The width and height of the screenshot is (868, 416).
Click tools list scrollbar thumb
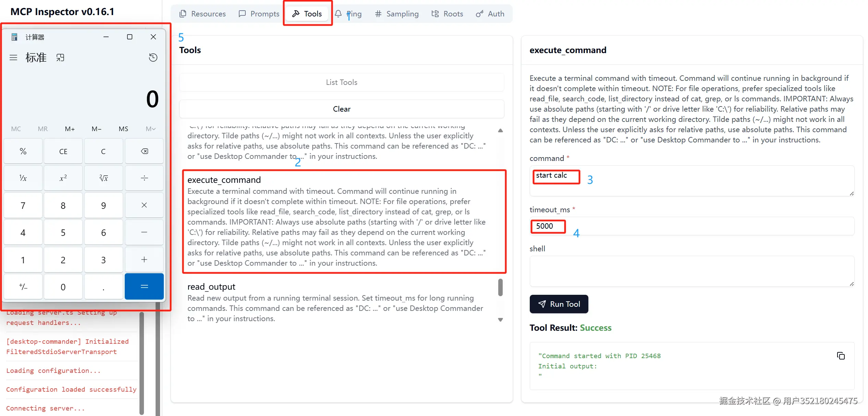pos(500,287)
